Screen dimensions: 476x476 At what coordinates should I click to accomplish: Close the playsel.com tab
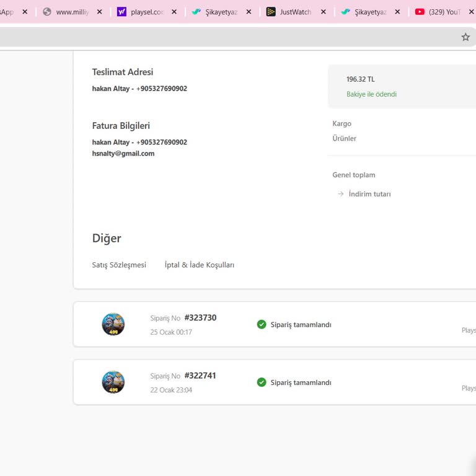[174, 12]
